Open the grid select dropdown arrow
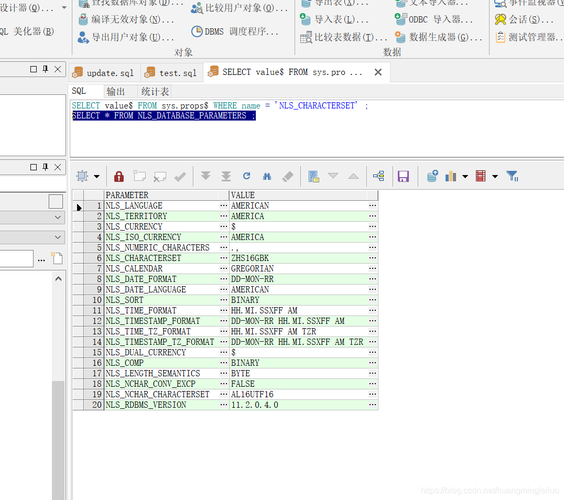This screenshot has width=564, height=500. point(97,177)
